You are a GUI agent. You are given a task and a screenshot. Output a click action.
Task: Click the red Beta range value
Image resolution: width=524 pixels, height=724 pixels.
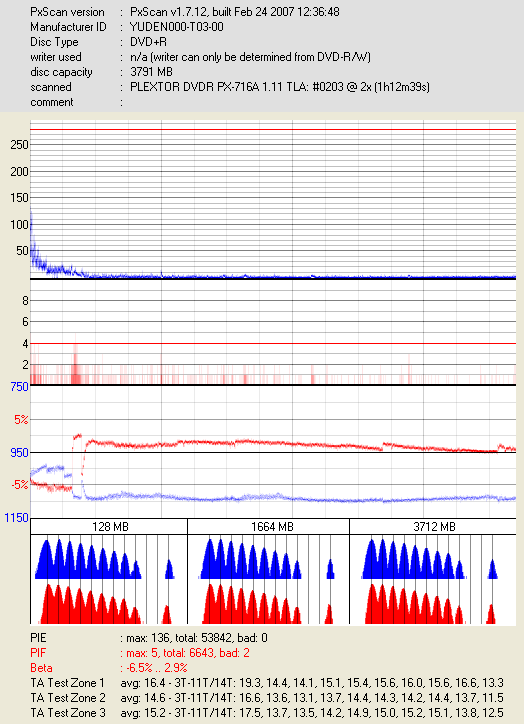(x=154, y=668)
